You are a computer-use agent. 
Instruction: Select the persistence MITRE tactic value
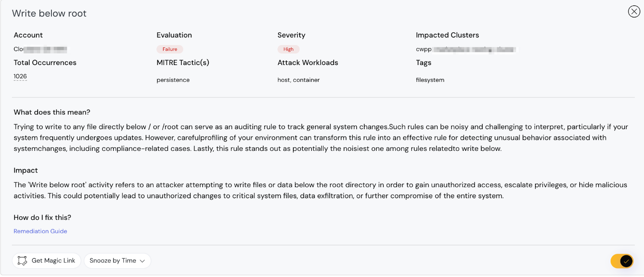coord(173,80)
